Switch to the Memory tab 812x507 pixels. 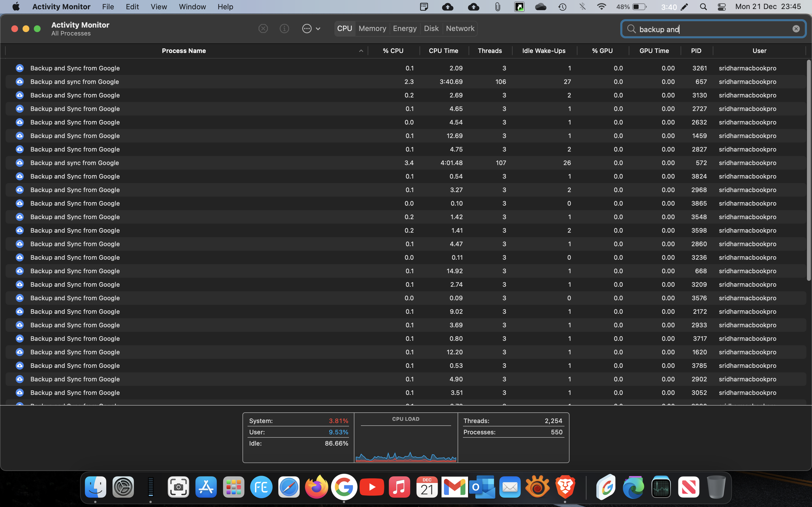pyautogui.click(x=372, y=28)
